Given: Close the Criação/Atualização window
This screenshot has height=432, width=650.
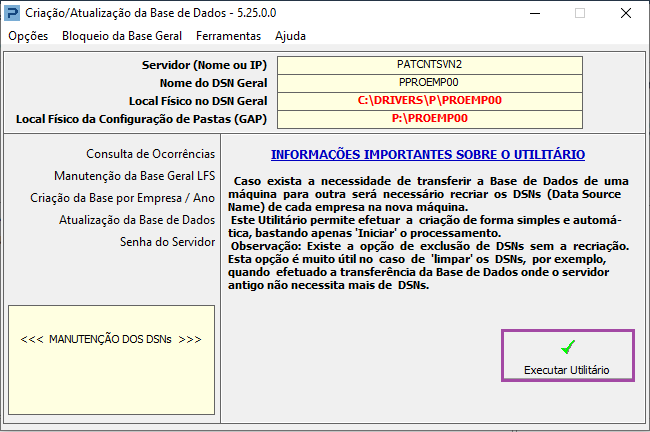Looking at the screenshot, I should point(626,13).
